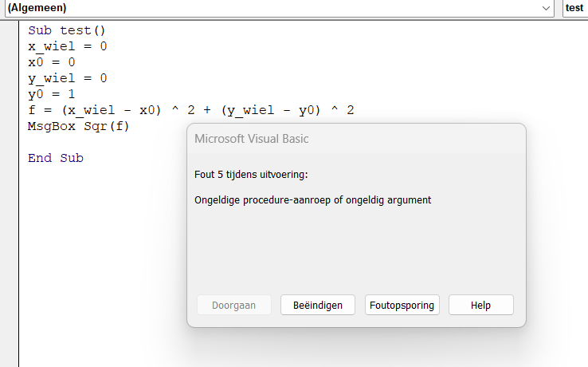Click the 'y_wiel = 0' code line
The width and height of the screenshot is (588, 367).
(67, 78)
